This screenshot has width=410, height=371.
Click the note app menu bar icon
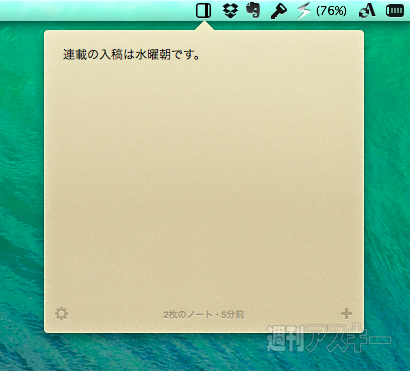(x=203, y=11)
